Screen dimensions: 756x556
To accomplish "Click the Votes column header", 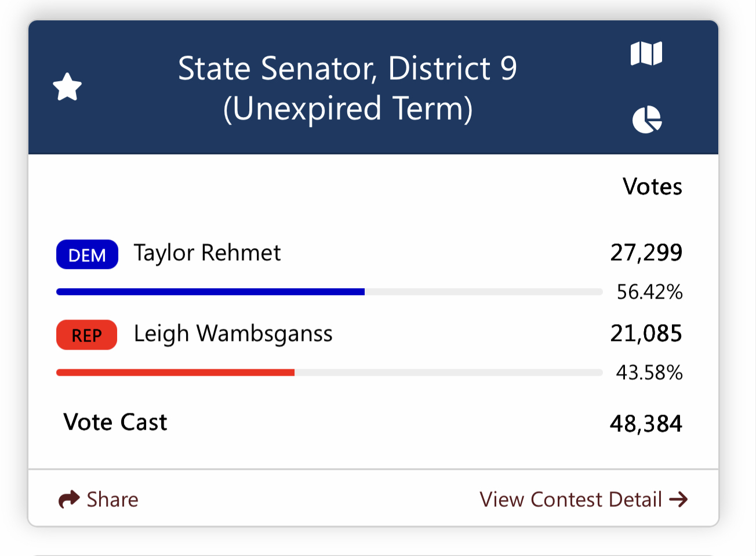I will (652, 187).
